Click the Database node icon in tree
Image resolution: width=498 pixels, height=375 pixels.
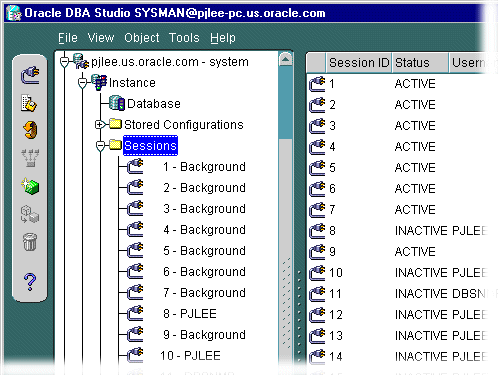[x=117, y=103]
